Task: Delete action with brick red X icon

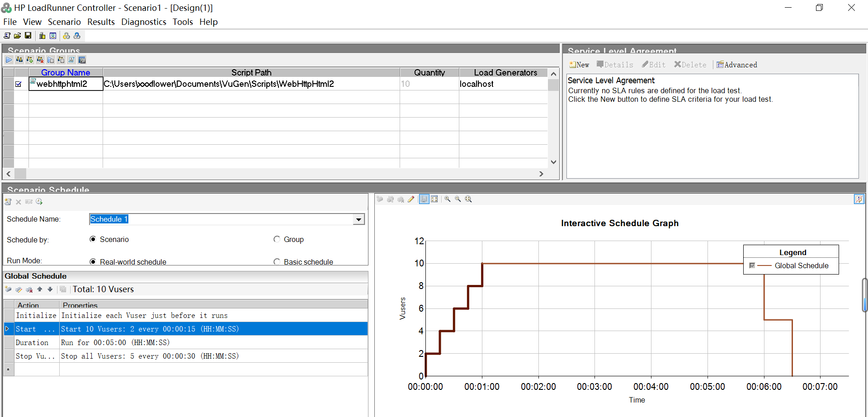Action: point(29,289)
